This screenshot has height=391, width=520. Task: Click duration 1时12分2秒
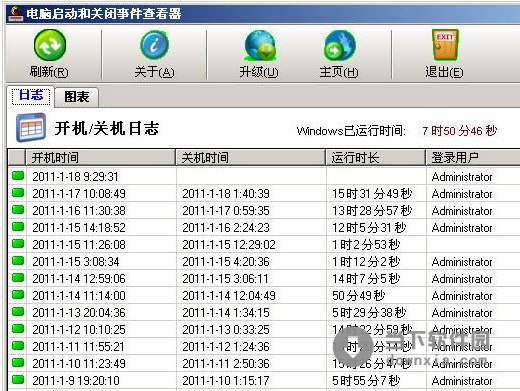click(366, 262)
